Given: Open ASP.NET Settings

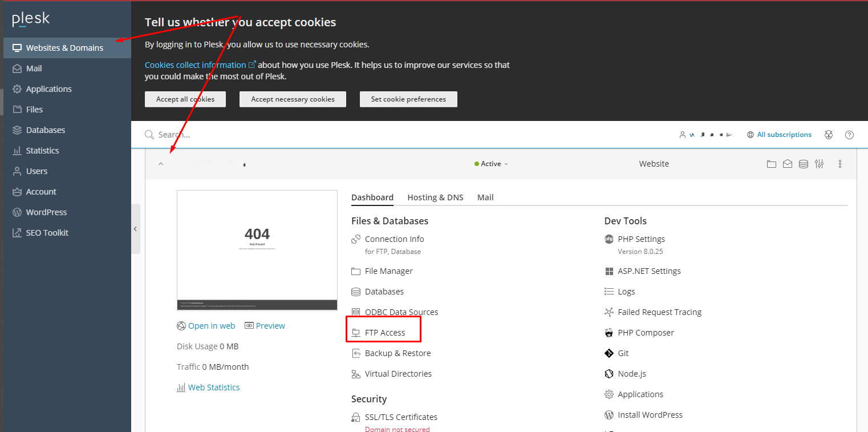Looking at the screenshot, I should click(x=649, y=271).
